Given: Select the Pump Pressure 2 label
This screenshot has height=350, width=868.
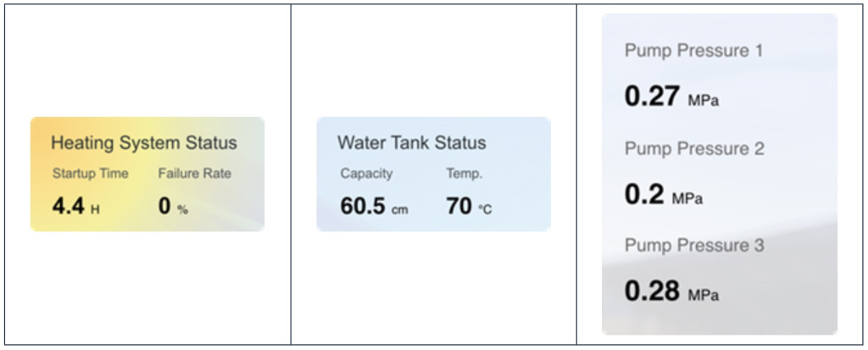Looking at the screenshot, I should [695, 148].
